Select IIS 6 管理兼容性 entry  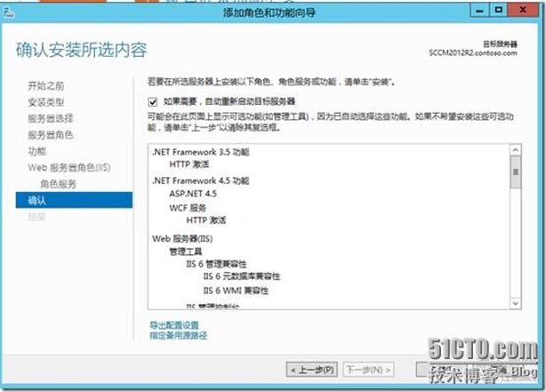click(216, 264)
